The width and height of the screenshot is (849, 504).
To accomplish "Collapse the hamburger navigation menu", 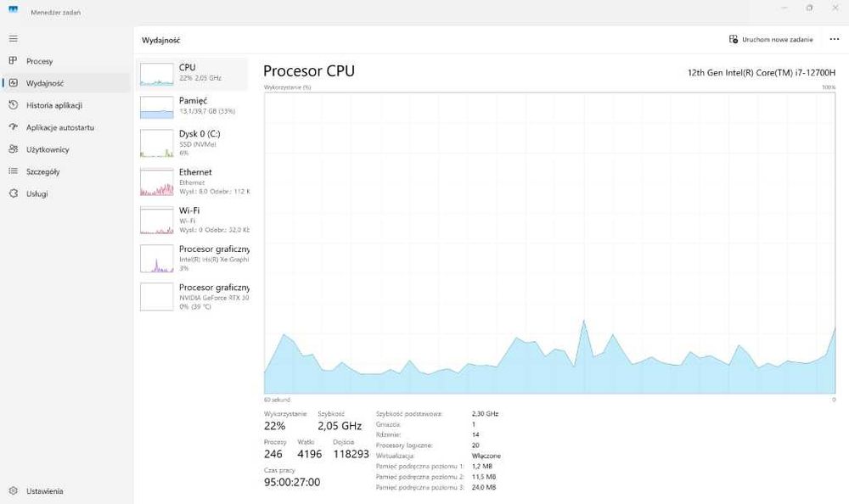I will click(x=13, y=38).
